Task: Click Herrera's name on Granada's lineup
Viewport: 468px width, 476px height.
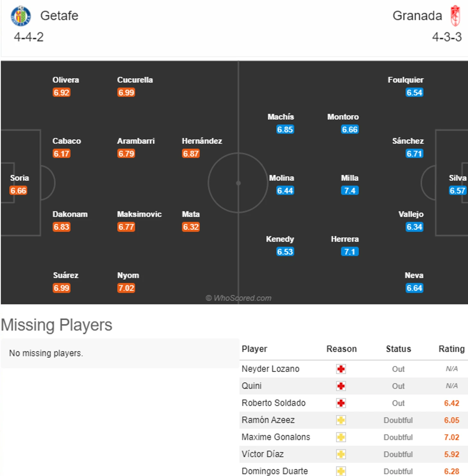Action: [x=345, y=239]
